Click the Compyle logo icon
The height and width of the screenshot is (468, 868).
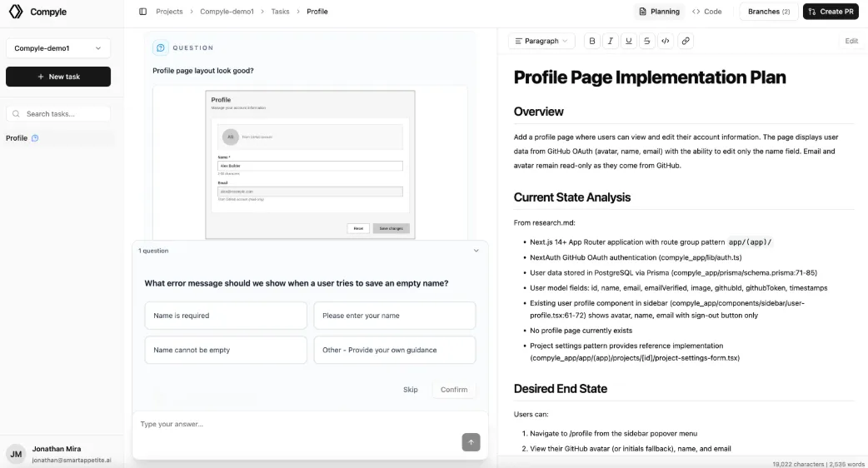[16, 12]
